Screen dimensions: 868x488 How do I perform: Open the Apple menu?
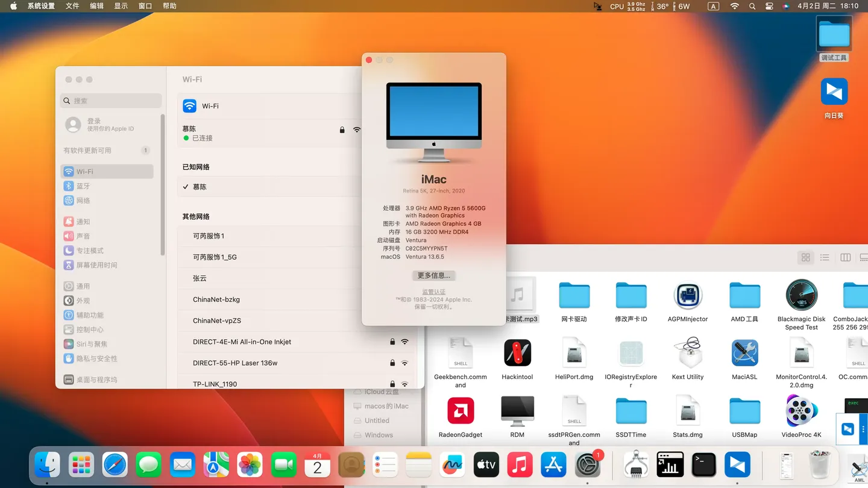(13, 6)
